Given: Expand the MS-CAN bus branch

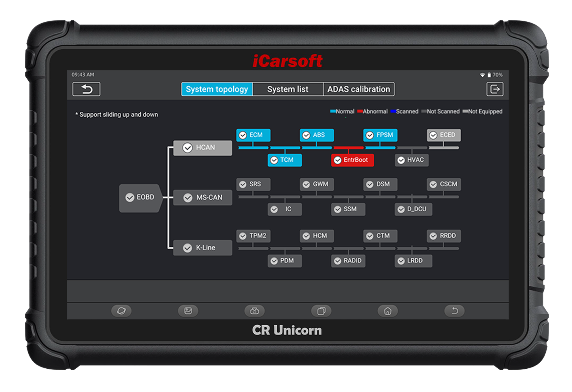Looking at the screenshot, I should coord(202,198).
